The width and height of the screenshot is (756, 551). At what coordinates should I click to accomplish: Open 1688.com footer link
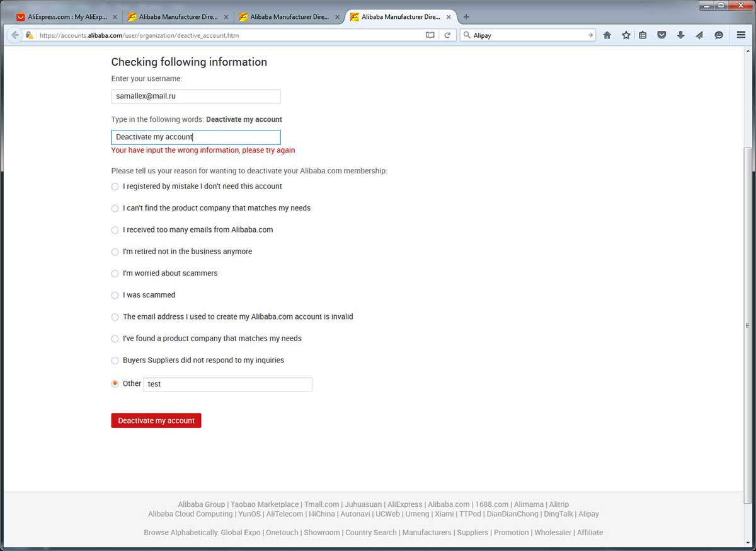coord(491,504)
